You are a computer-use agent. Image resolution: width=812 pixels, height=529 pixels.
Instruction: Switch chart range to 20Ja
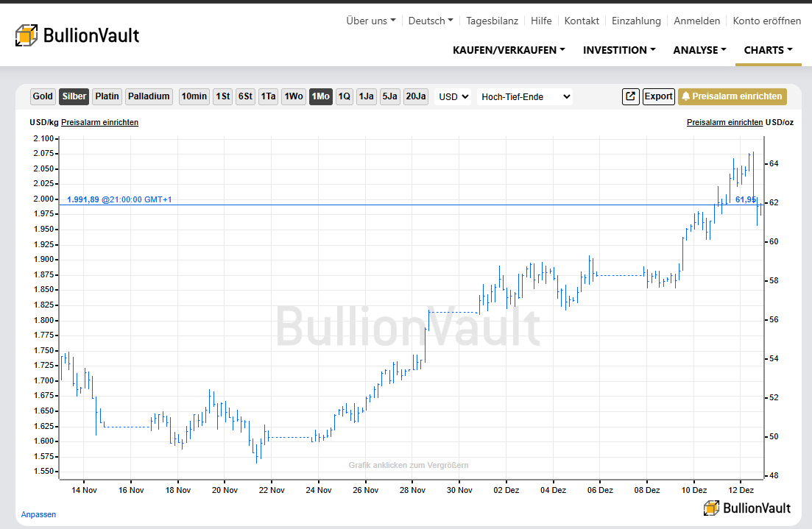[416, 96]
